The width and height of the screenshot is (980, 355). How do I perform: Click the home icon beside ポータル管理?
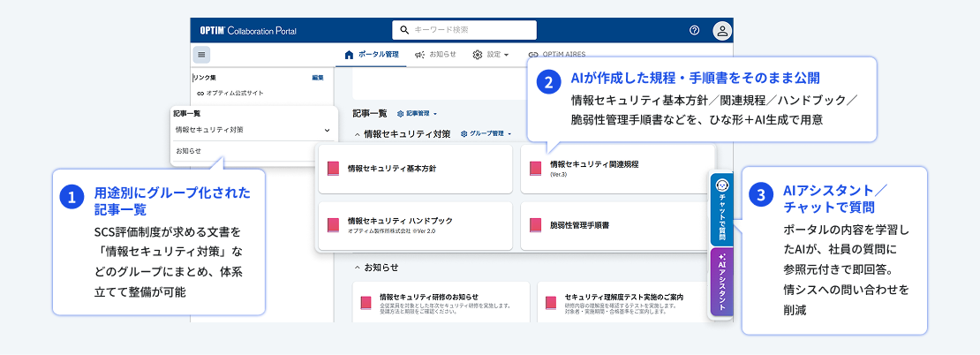(x=350, y=55)
